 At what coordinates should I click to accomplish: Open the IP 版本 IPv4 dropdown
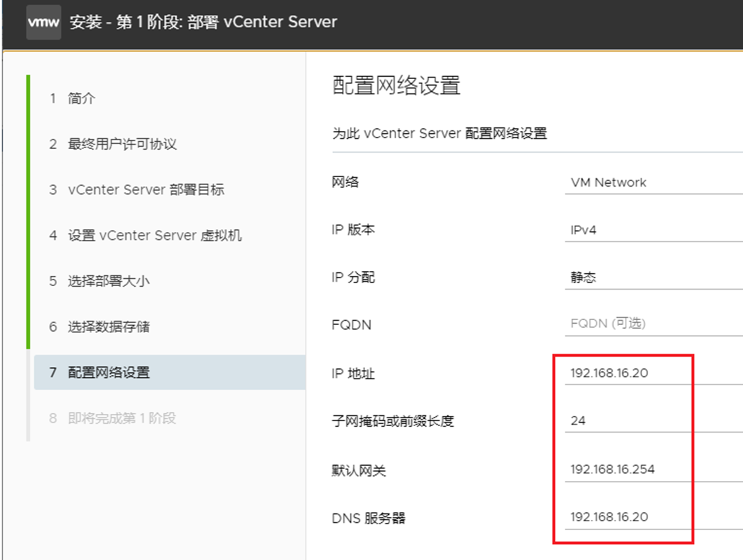(x=654, y=230)
